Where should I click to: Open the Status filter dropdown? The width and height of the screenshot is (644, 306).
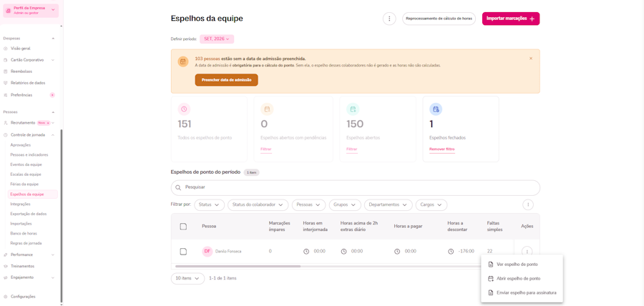210,204
